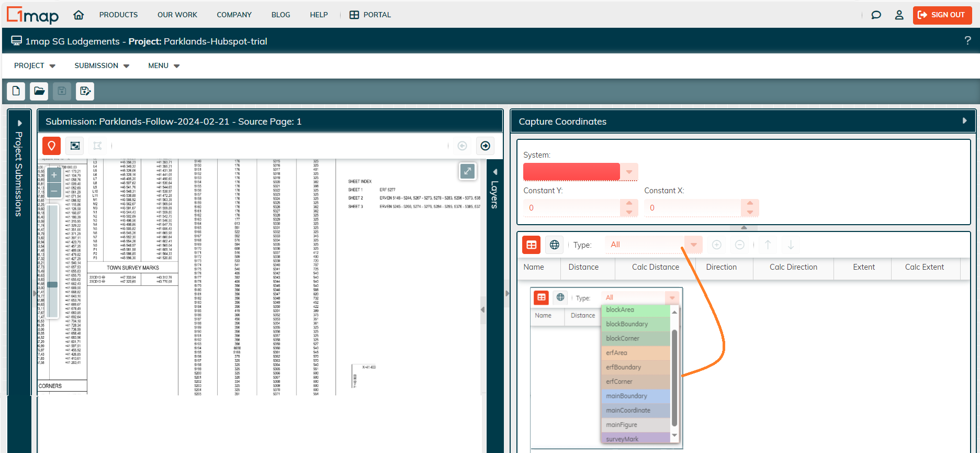Increase the Constant Y value
This screenshot has height=453, width=980.
pos(629,204)
